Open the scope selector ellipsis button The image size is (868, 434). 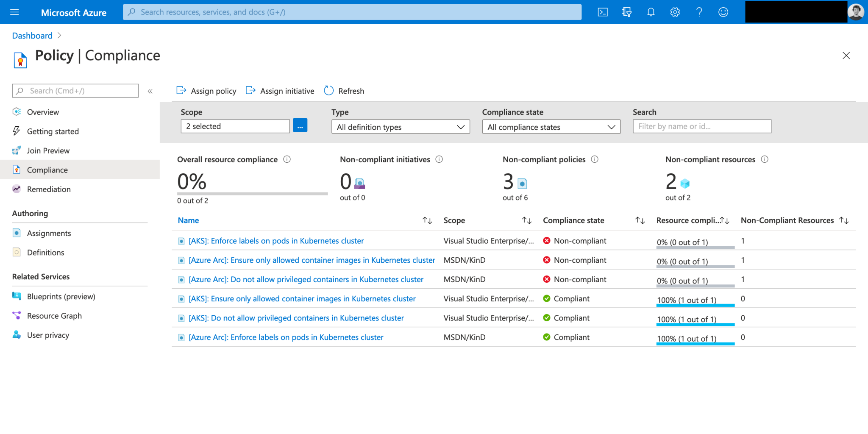pos(300,125)
